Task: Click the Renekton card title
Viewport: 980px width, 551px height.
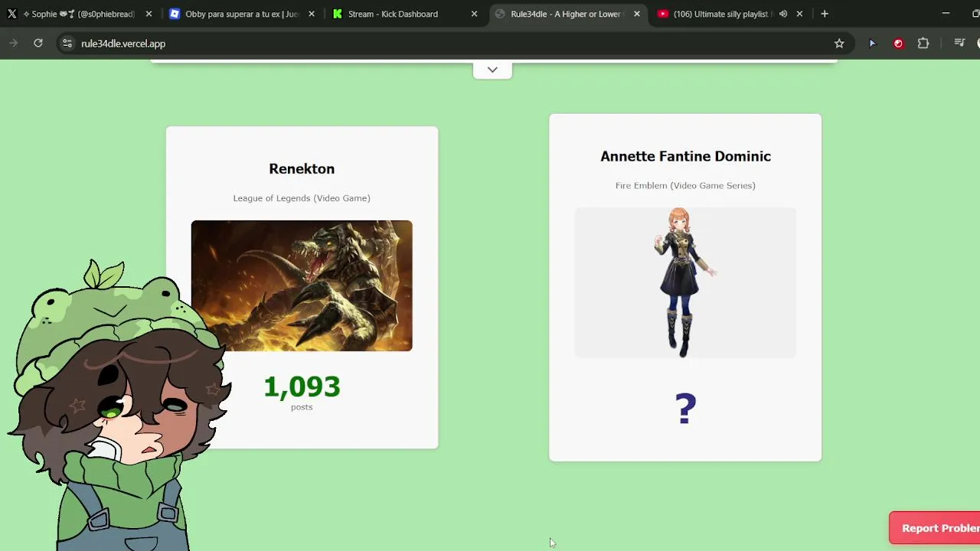Action: pyautogui.click(x=302, y=168)
